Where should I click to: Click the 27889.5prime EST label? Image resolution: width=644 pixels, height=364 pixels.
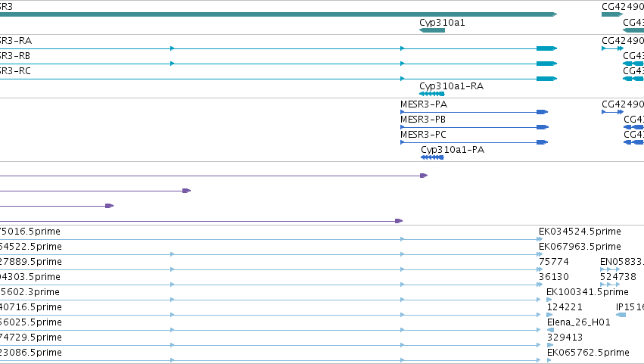[31, 262]
